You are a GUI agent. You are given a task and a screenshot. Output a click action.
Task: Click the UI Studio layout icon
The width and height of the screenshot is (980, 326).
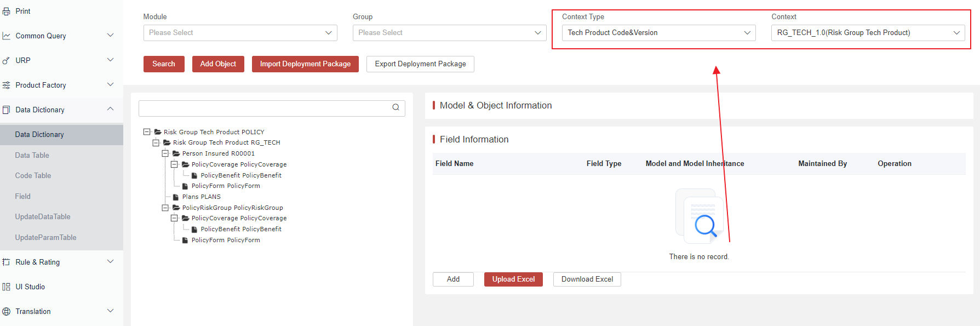[7, 287]
